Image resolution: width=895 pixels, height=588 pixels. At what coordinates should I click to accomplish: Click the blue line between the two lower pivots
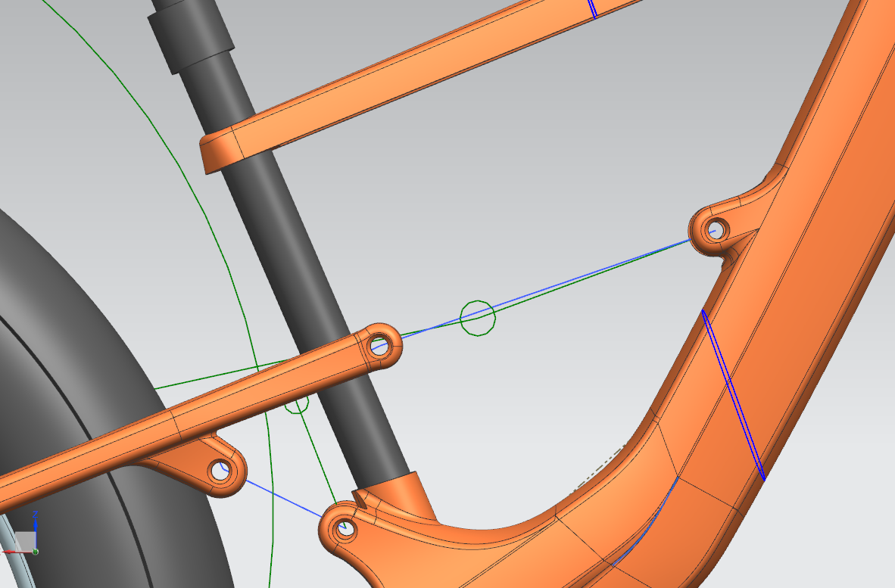pos(280,498)
